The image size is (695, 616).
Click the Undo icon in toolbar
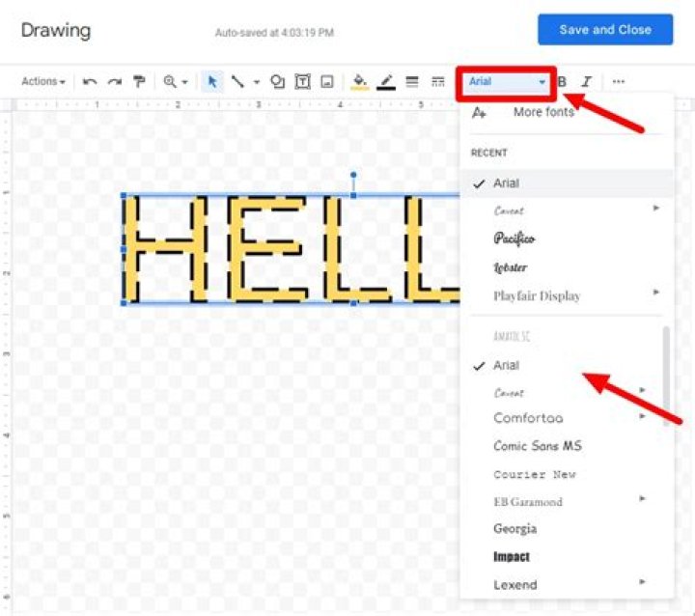90,82
